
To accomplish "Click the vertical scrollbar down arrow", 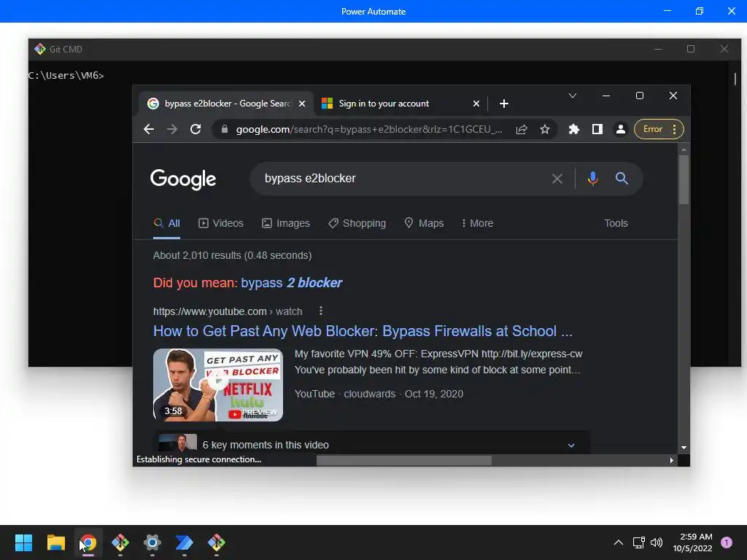I will [x=684, y=448].
